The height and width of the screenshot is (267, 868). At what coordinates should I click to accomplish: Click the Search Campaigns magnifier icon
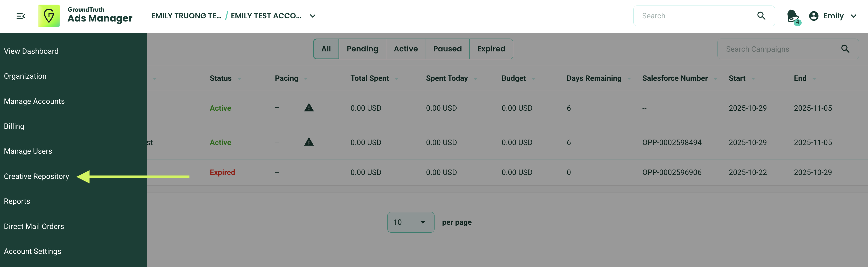pos(845,49)
